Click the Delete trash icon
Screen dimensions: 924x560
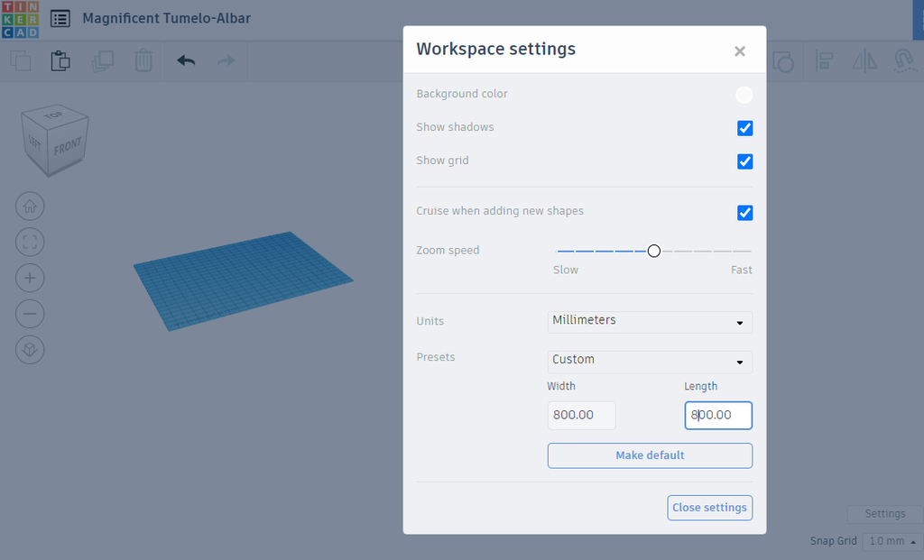143,60
